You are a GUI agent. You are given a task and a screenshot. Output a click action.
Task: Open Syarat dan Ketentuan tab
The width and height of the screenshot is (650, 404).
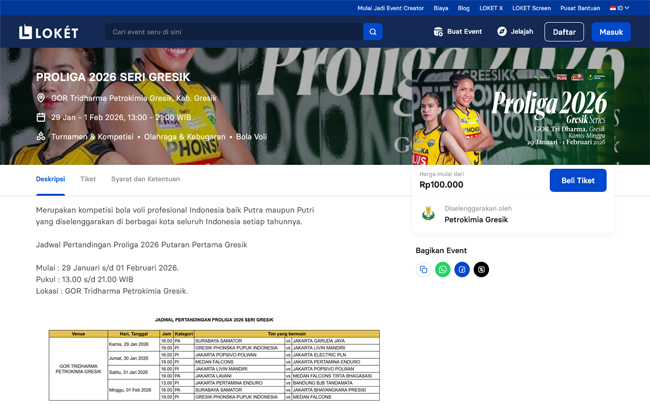(x=146, y=179)
